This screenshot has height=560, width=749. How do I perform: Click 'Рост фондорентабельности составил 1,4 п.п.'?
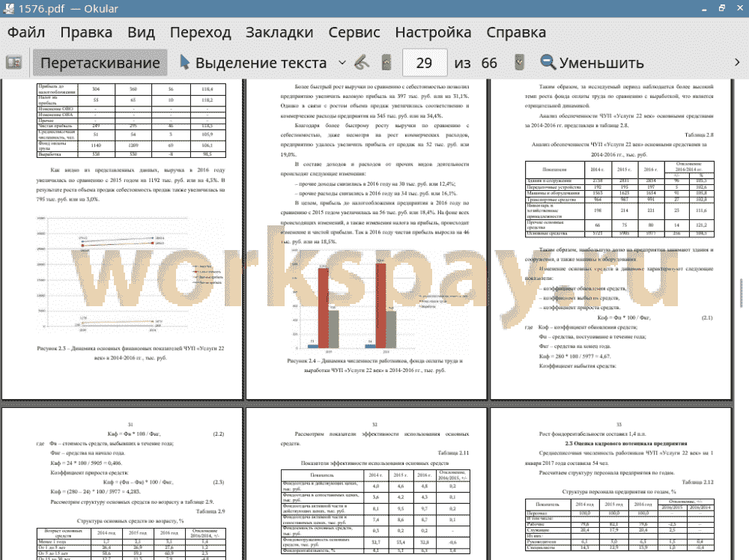[x=592, y=434]
